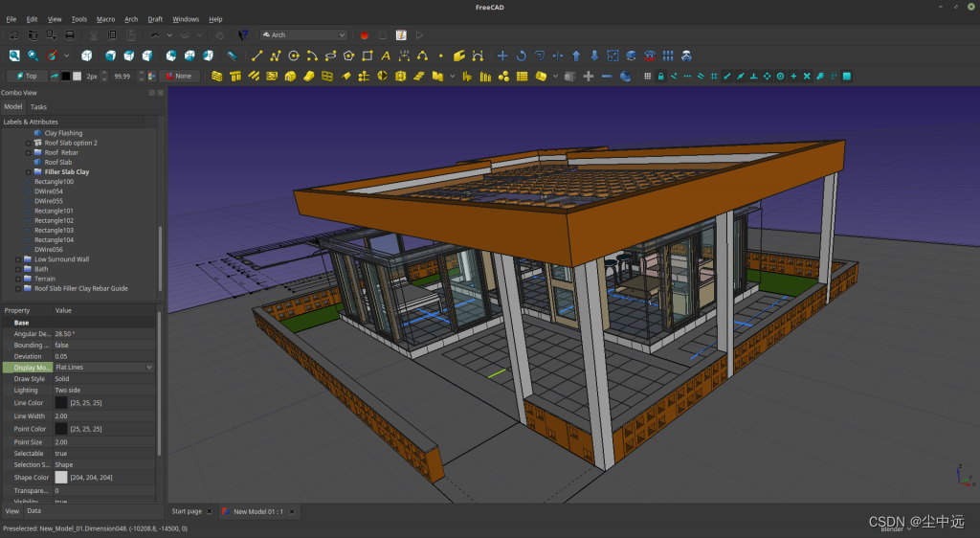980x538 pixels.
Task: Expand the Roof Rebar folder
Action: (x=28, y=152)
